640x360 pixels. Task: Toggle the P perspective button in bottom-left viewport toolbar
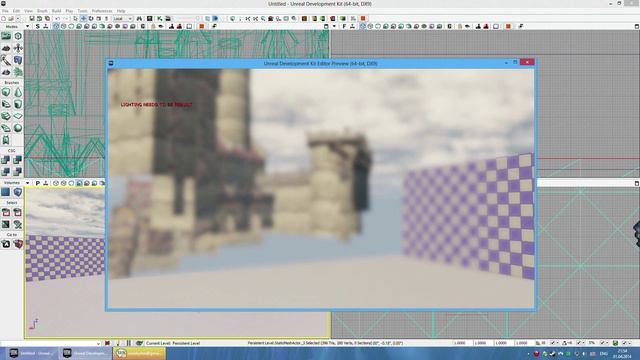coord(38,183)
